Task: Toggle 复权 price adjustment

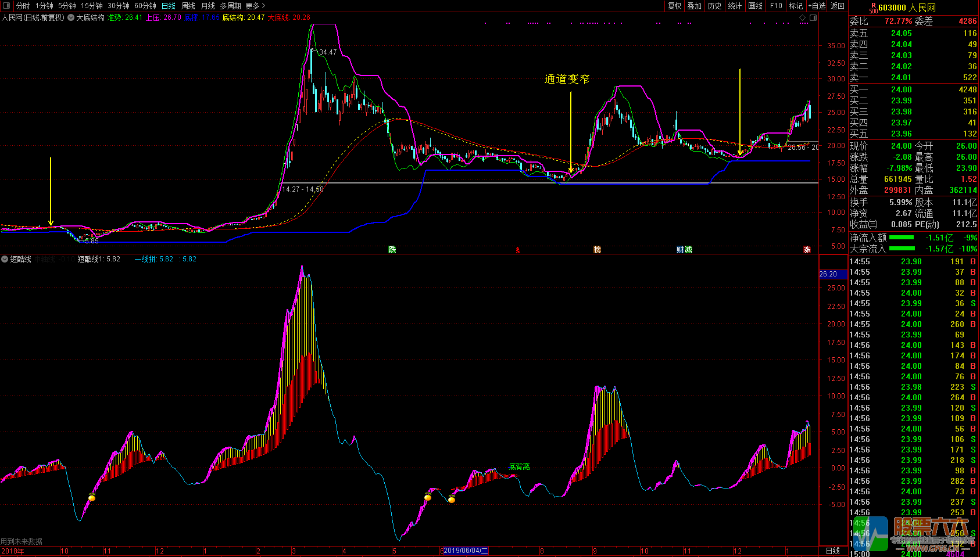Action: click(x=674, y=6)
